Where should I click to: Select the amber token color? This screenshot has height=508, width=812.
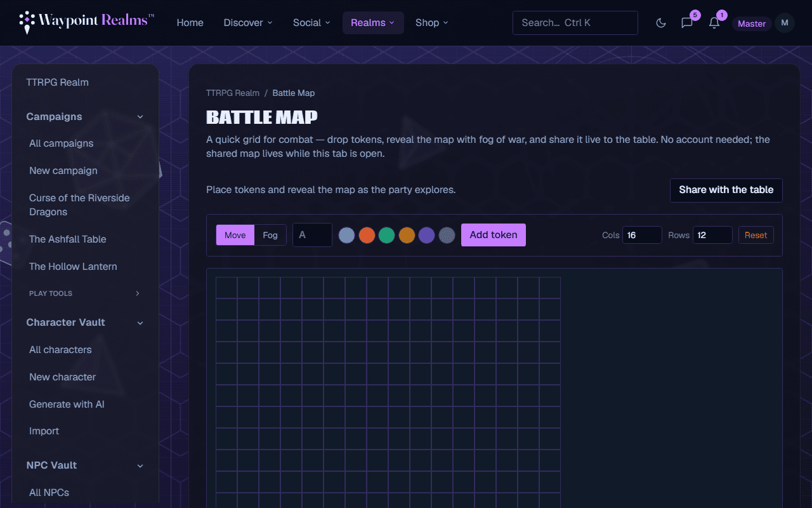pos(407,236)
